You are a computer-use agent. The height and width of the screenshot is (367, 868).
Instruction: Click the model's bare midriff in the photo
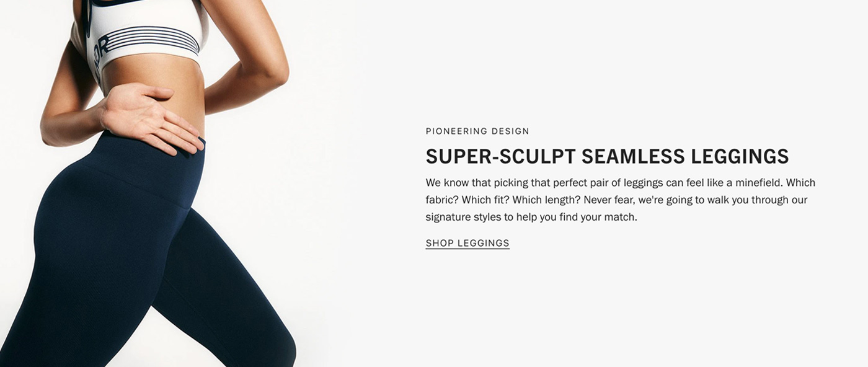pos(155,84)
